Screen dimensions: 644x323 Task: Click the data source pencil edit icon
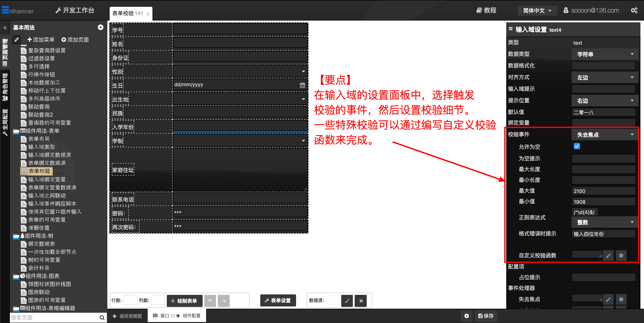[x=347, y=301]
